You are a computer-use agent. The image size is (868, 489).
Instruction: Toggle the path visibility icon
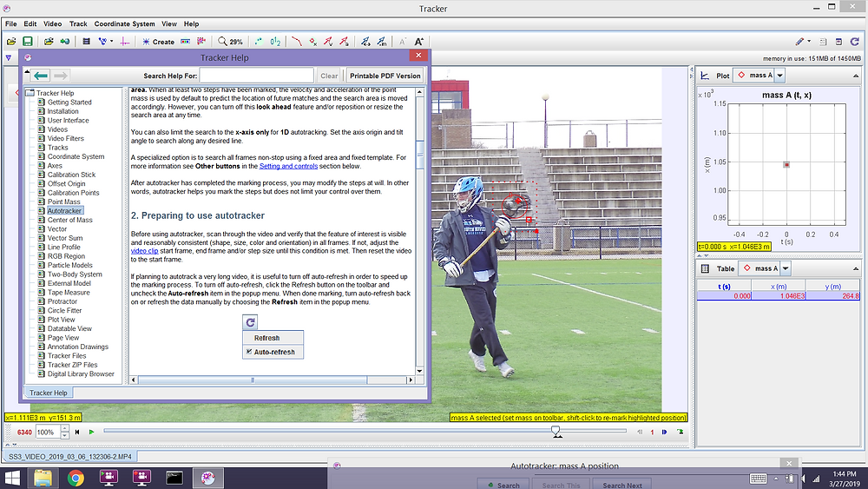tap(297, 42)
